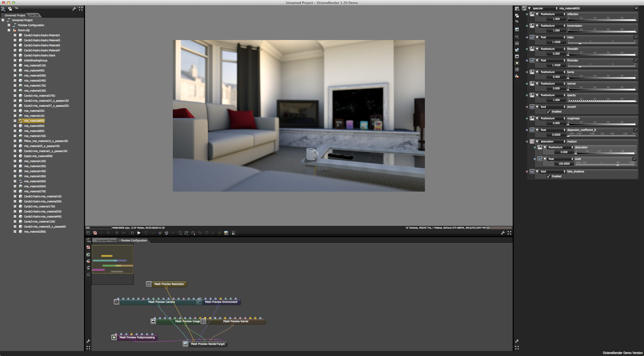Open the specular material type dropdown

tap(545, 8)
